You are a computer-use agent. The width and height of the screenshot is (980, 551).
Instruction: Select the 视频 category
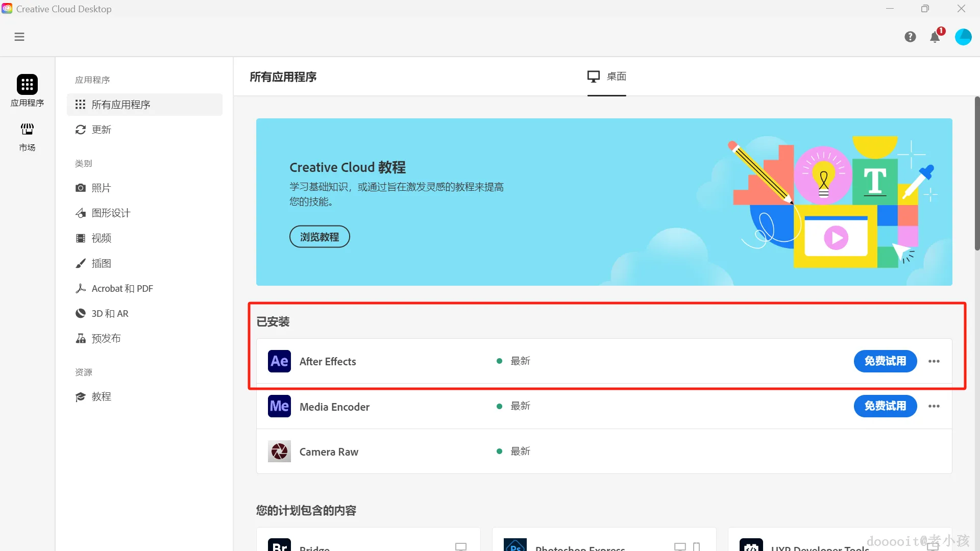(x=102, y=238)
